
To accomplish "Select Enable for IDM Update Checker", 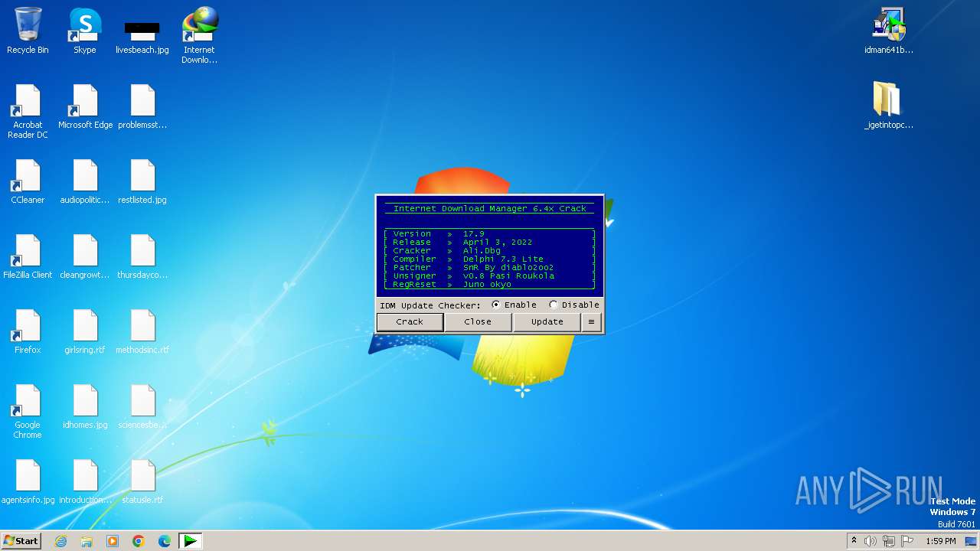I will 514,305.
